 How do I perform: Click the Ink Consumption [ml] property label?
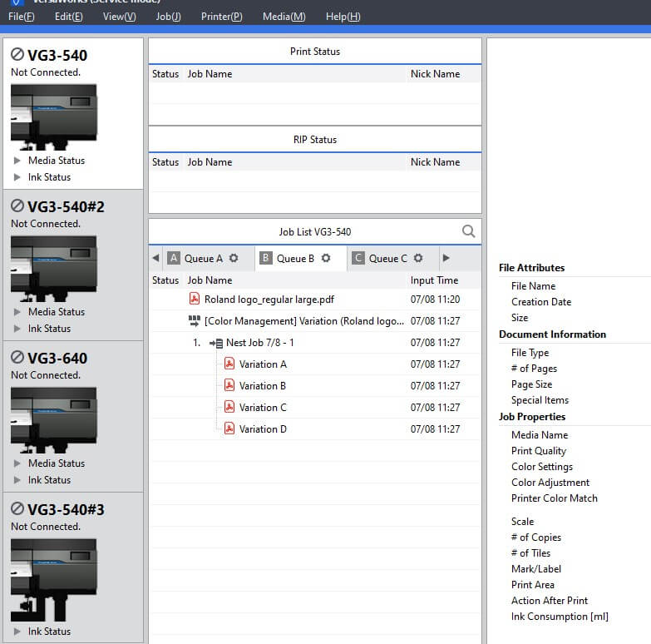560,617
